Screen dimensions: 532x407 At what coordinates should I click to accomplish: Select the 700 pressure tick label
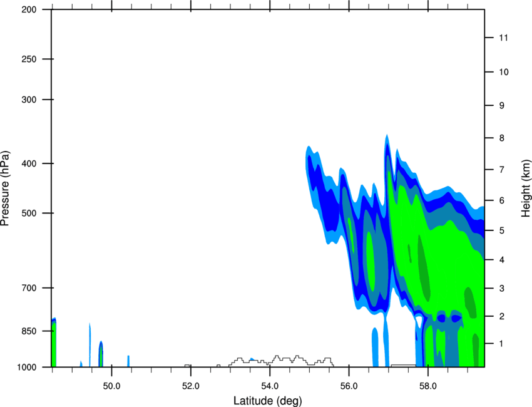[29, 288]
